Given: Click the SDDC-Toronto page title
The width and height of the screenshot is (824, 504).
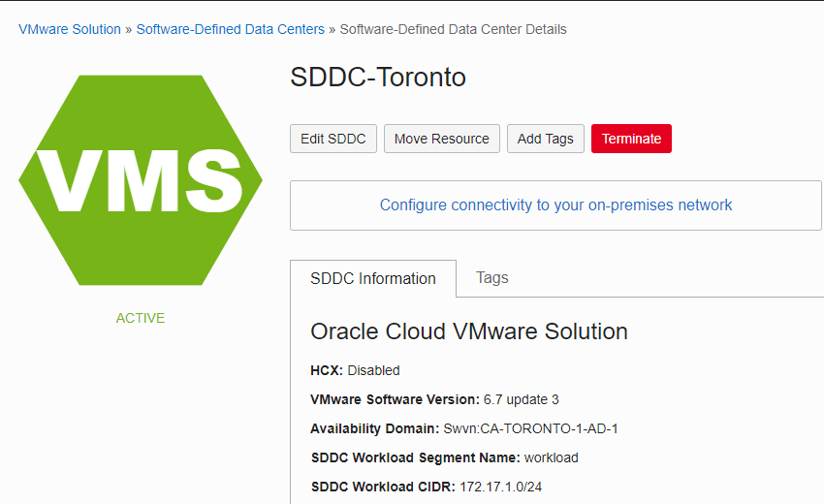Looking at the screenshot, I should tap(378, 78).
